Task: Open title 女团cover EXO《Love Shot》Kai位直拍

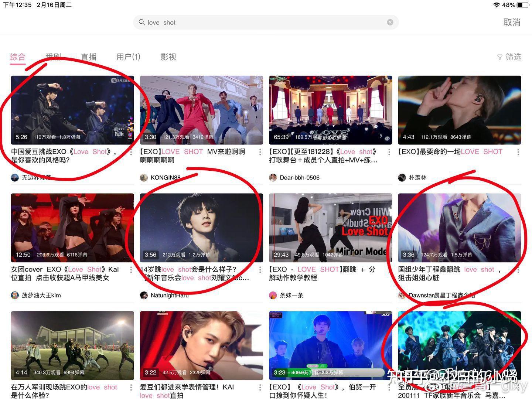Action: [x=65, y=273]
